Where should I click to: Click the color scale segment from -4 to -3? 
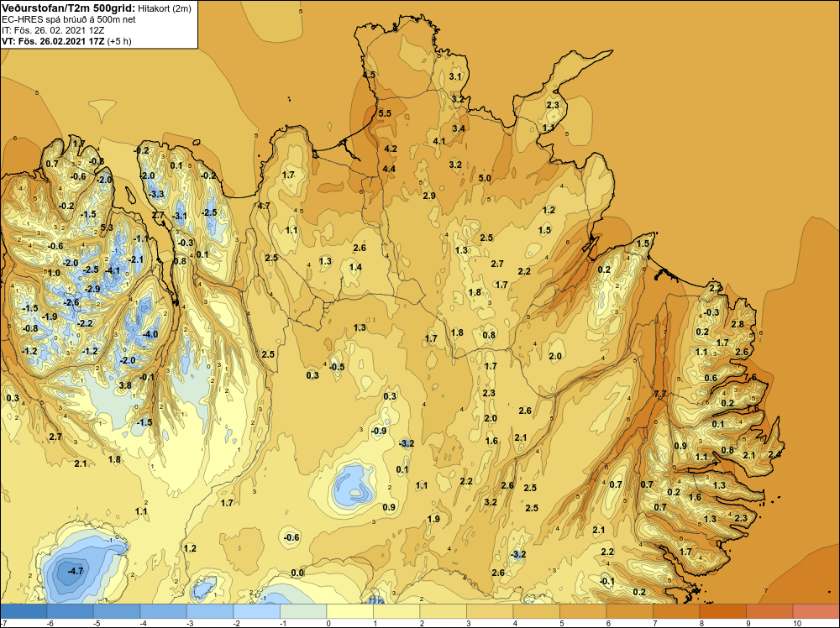point(164,611)
